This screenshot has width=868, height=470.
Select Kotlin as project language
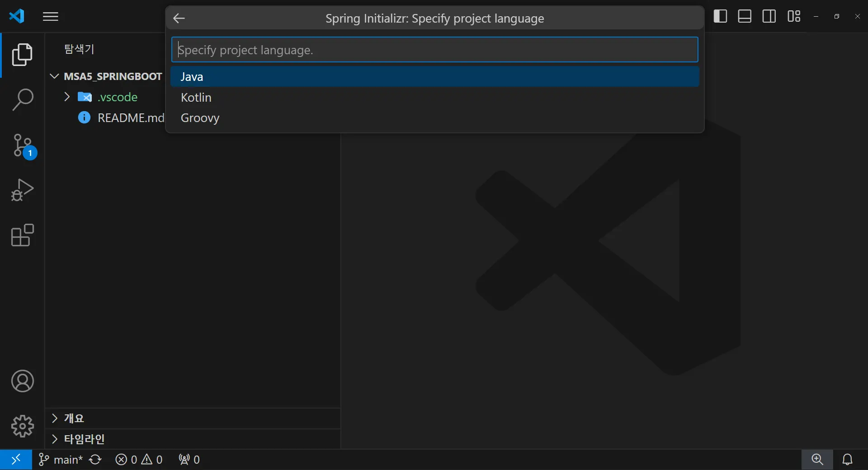point(196,98)
